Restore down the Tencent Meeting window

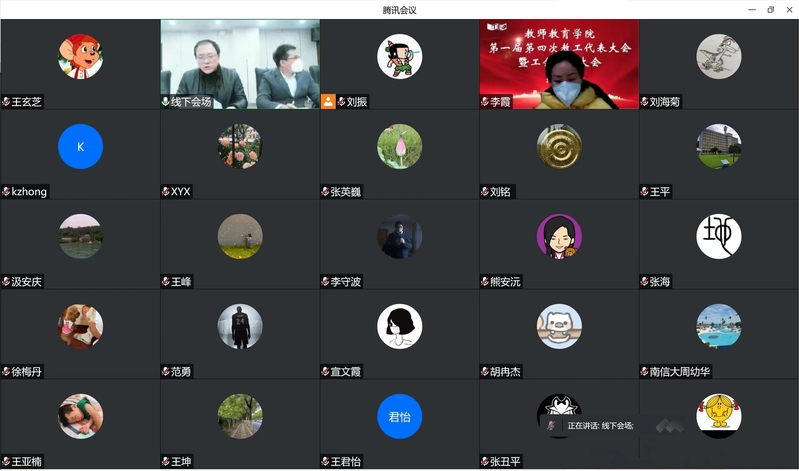click(770, 10)
